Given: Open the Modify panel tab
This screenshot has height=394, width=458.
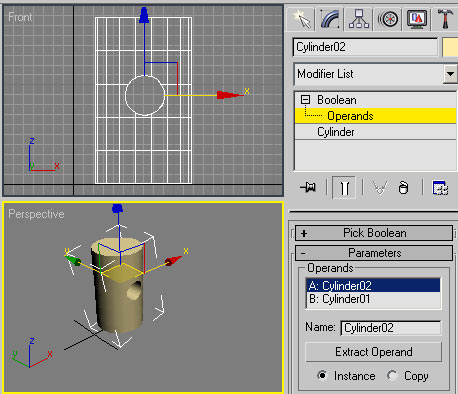Looking at the screenshot, I should pyautogui.click(x=330, y=19).
